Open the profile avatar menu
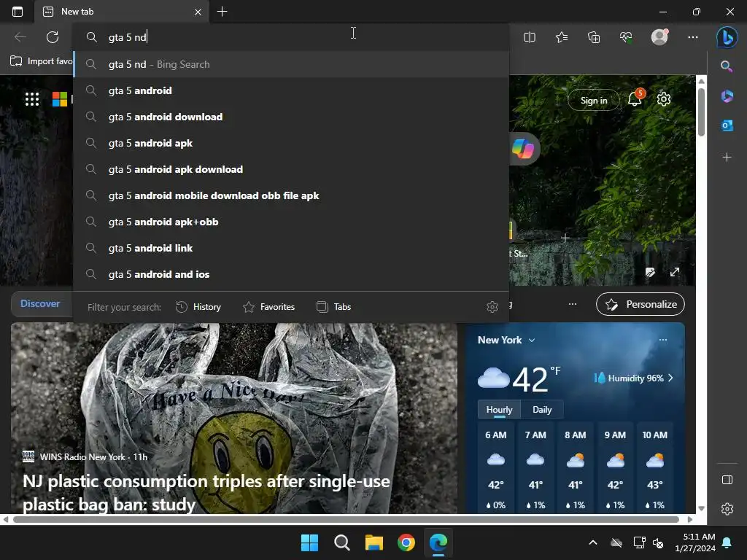Viewport: 747px width, 560px height. pos(659,36)
